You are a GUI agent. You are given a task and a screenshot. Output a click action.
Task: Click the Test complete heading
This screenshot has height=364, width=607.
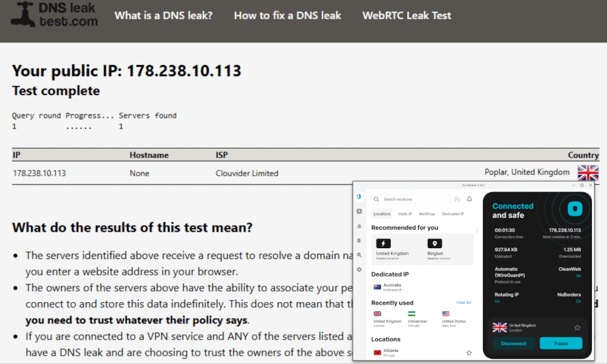point(56,91)
